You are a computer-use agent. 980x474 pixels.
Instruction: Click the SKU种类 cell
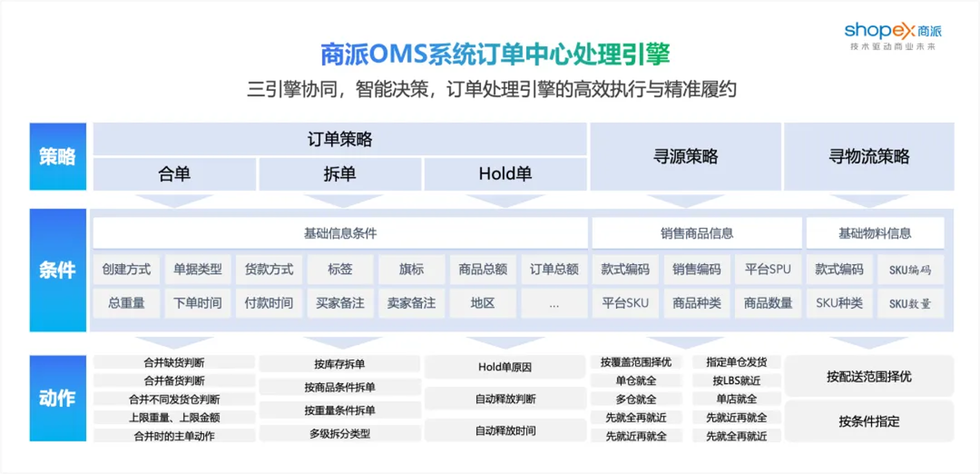[x=839, y=303]
